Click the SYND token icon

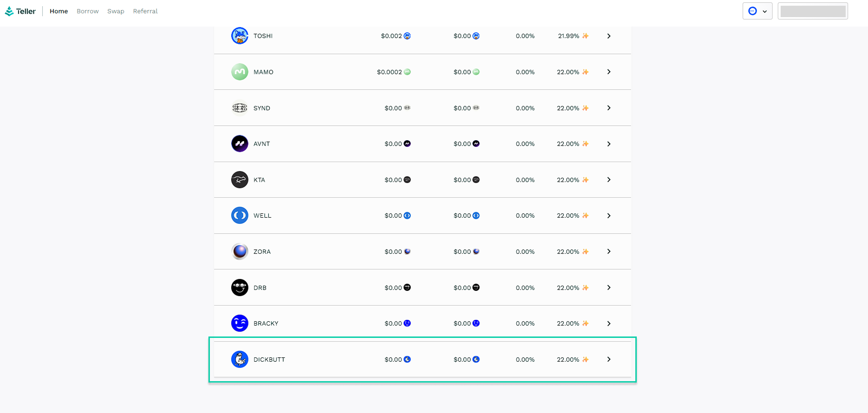[240, 108]
